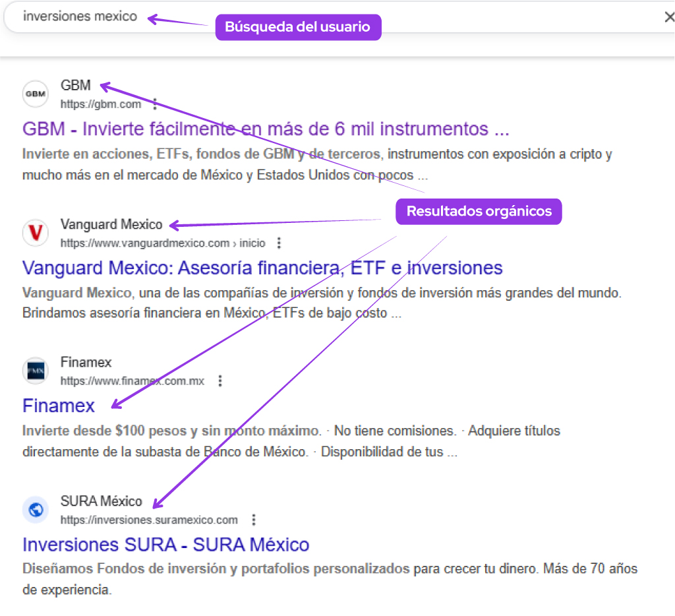Screen dimensions: 675x616
Task: Click the https://gbm.com URL
Action: tap(101, 104)
